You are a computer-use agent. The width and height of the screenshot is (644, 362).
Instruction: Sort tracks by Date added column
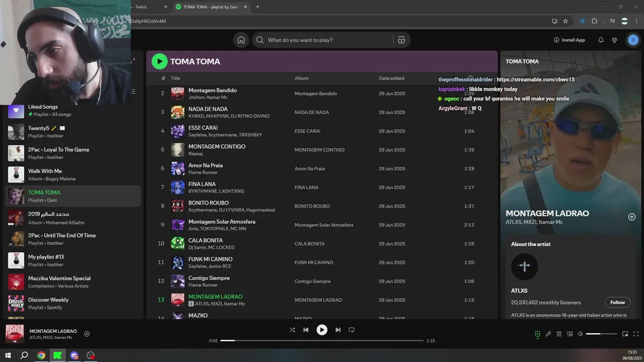point(391,78)
